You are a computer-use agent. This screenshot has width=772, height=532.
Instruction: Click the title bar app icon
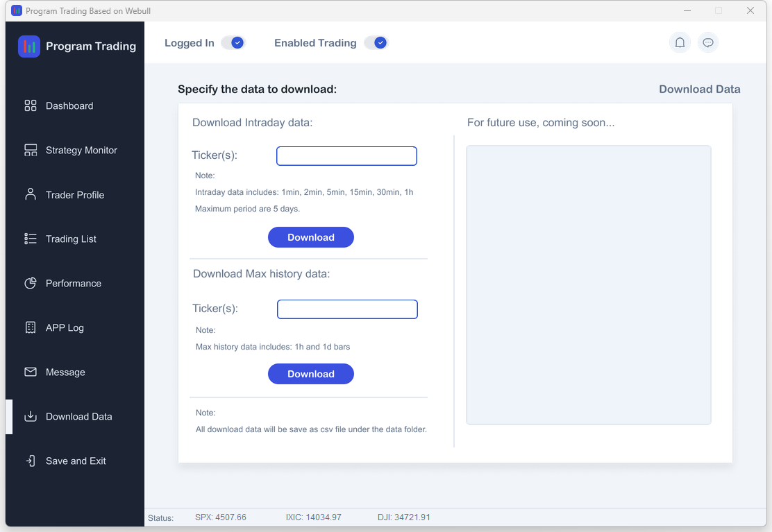[16, 10]
